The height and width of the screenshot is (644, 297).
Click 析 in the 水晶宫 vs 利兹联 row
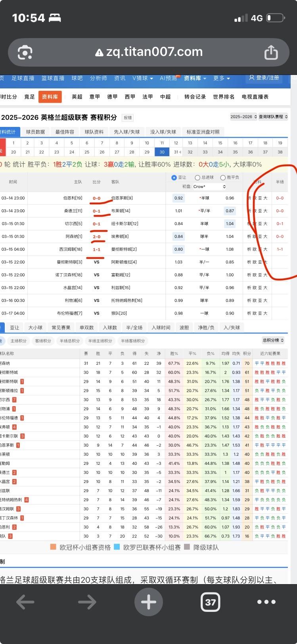(249, 288)
